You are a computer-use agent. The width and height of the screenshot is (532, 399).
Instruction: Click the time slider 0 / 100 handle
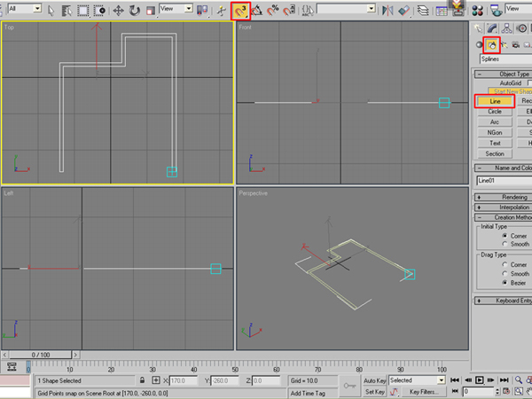click(x=41, y=355)
